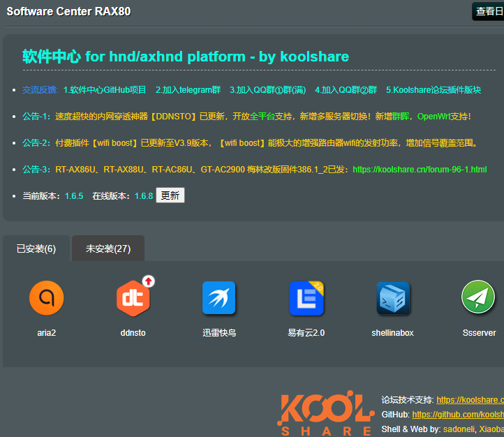
Task: Open the DDNSTO announcement 公告-1 link
Action: pos(263,117)
